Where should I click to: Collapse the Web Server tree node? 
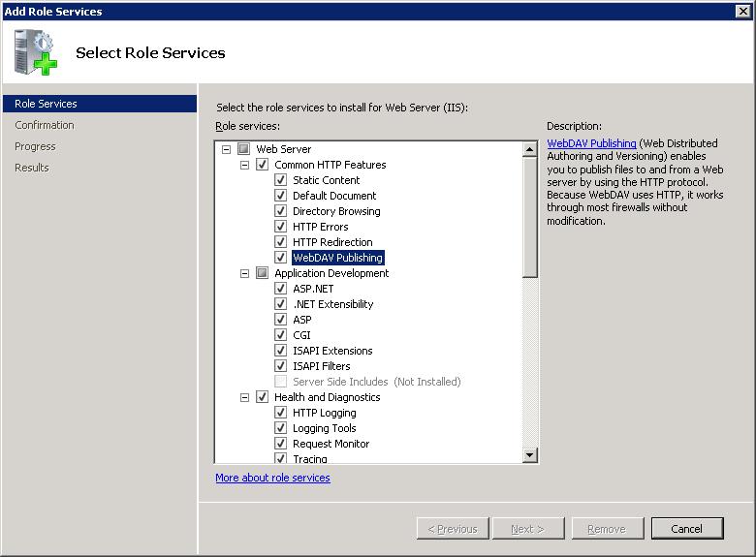click(x=227, y=149)
